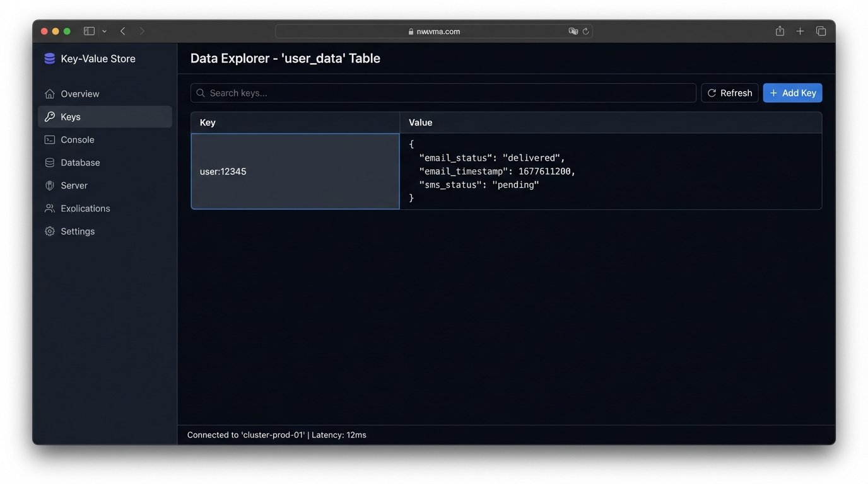Click the Add Key button
Viewport: 868px width, 484px height.
coord(792,93)
